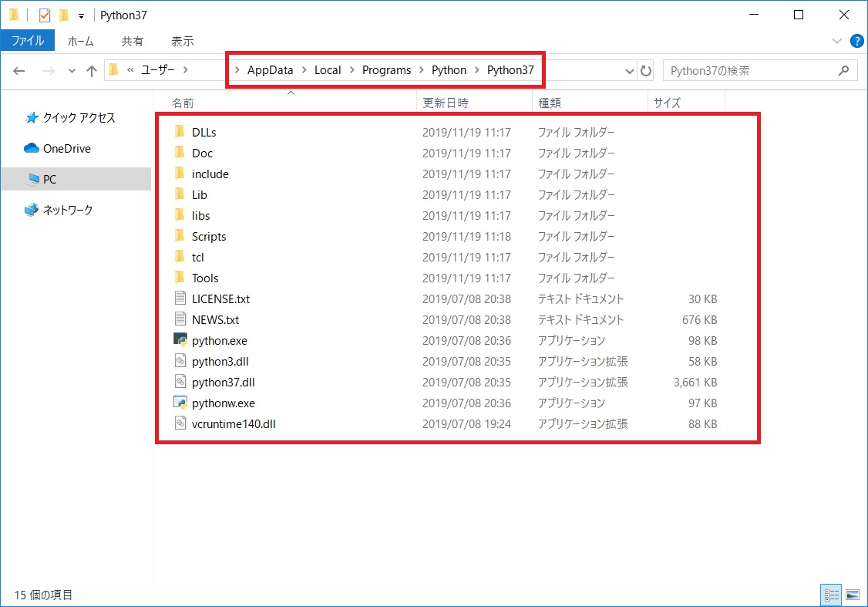
Task: Click the Python37 breadcrumb segment
Action: (x=510, y=70)
